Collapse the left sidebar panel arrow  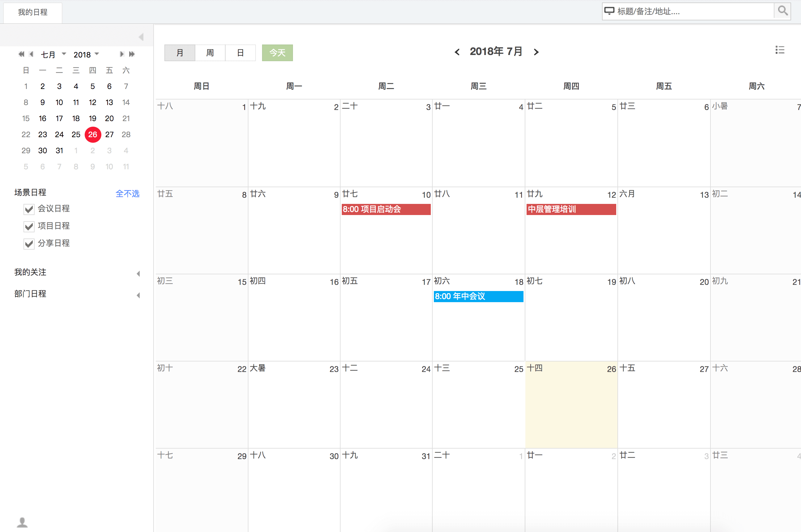point(141,37)
